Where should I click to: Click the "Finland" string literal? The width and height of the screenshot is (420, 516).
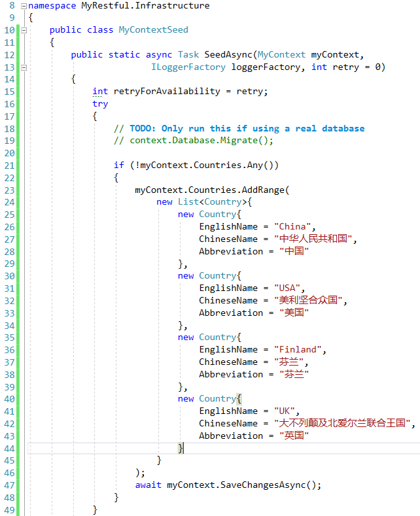(298, 350)
